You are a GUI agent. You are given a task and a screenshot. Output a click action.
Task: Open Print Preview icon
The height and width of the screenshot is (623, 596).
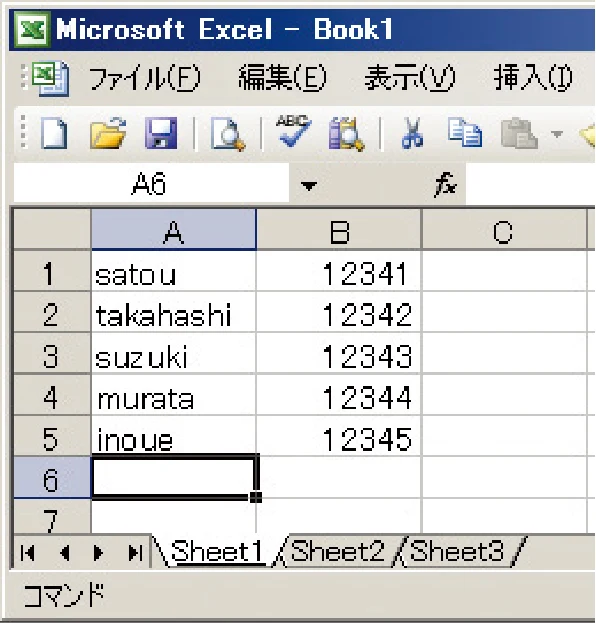coord(228,134)
